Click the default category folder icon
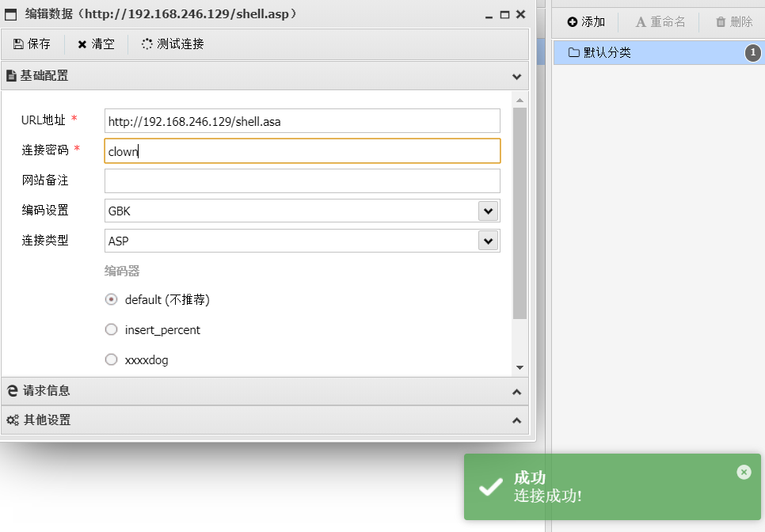This screenshot has width=765, height=532. (x=574, y=52)
